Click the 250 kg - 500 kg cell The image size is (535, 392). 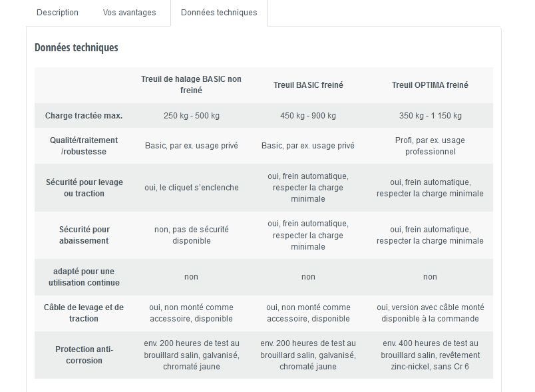pos(191,116)
